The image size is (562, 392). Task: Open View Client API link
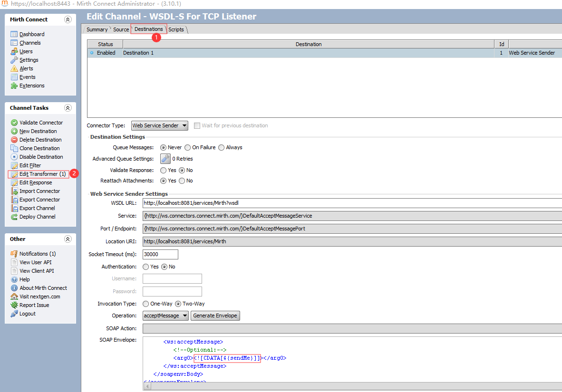[37, 271]
